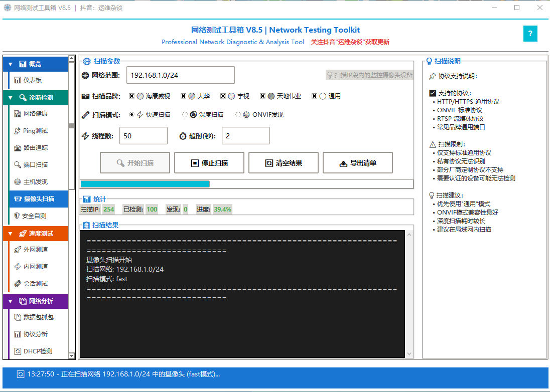Click results panel scroll-up arrow

point(409,235)
